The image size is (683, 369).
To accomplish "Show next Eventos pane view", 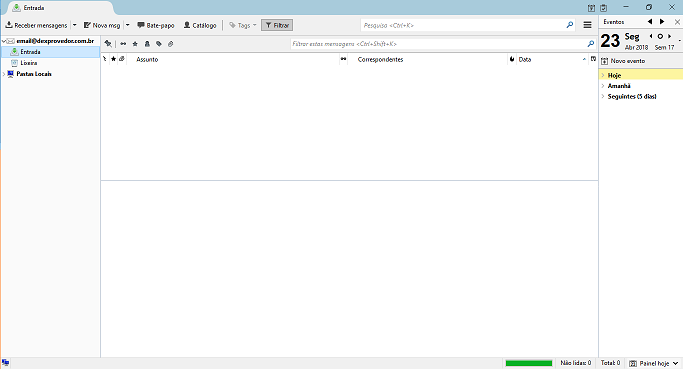I will 662,21.
